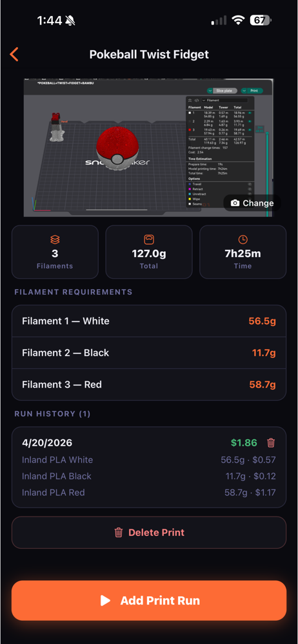Click the Delete Print button

pyautogui.click(x=149, y=533)
